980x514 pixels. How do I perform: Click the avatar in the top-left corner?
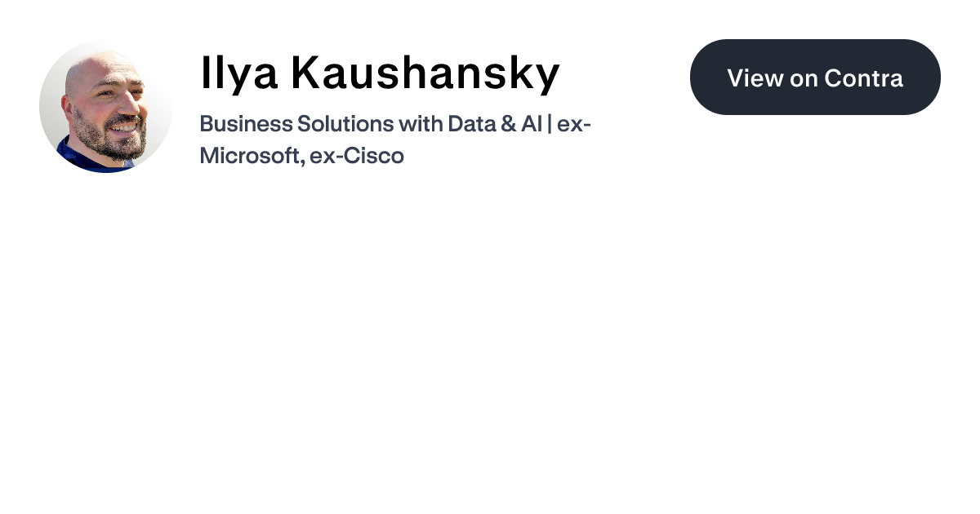point(106,106)
